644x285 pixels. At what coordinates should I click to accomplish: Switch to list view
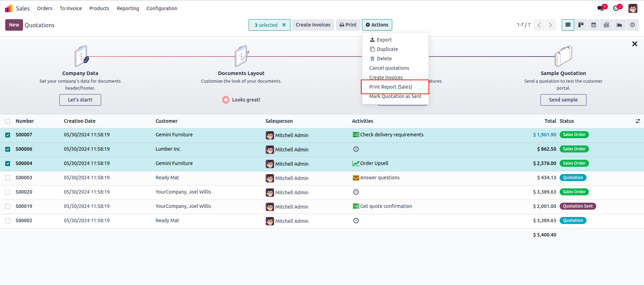(568, 25)
